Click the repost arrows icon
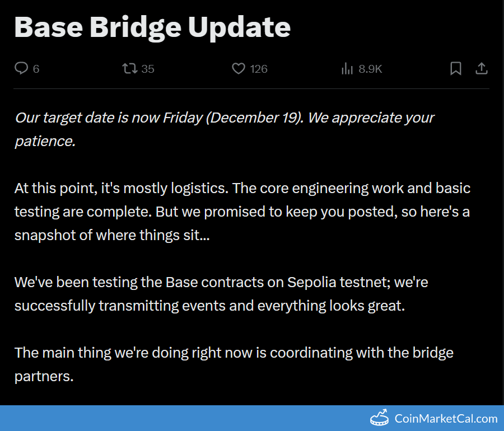This screenshot has height=431, width=504. [129, 68]
